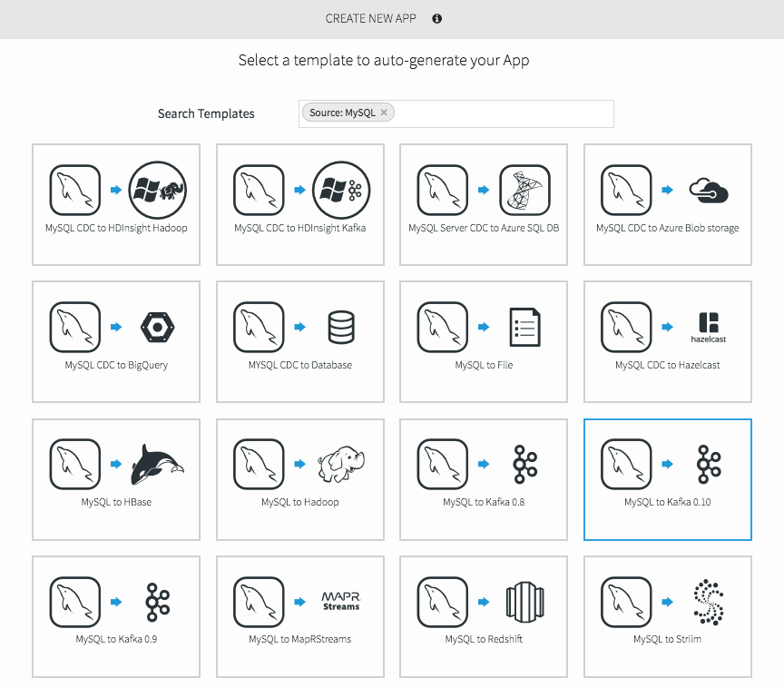Click the HBase orca icon
Screen dimensions: 784x688
tap(158, 465)
